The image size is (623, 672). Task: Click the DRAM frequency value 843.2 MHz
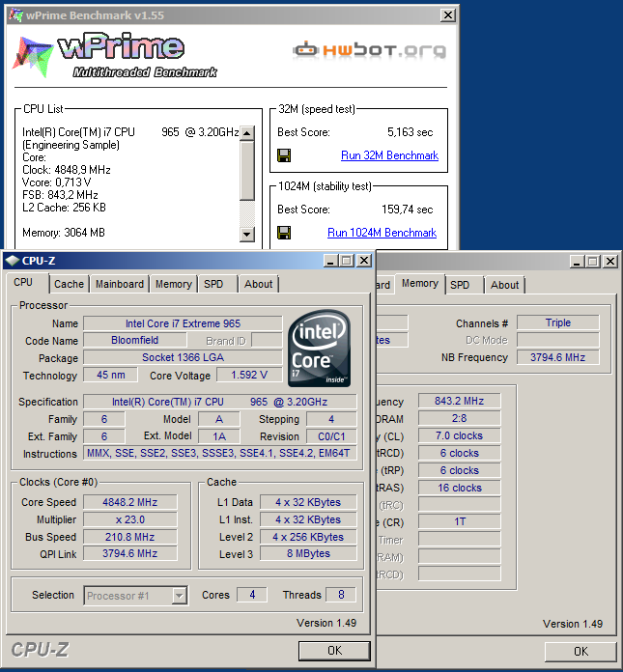(459, 401)
